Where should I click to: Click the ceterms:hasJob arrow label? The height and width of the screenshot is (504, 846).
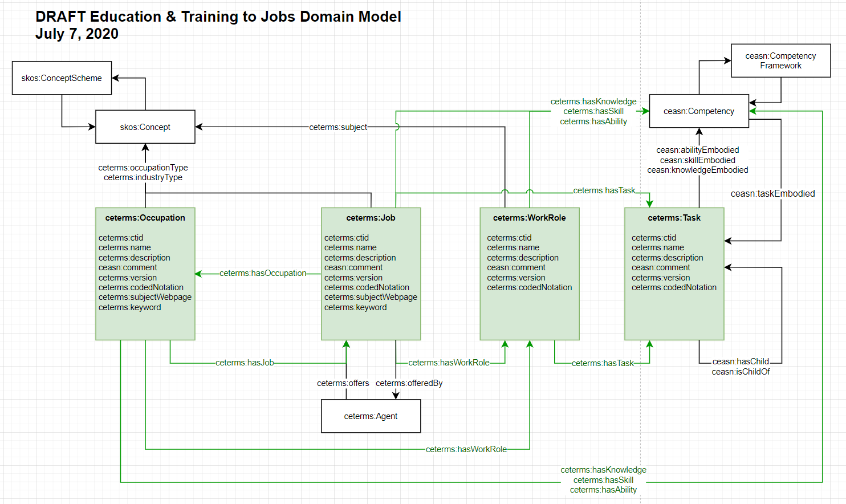click(245, 362)
